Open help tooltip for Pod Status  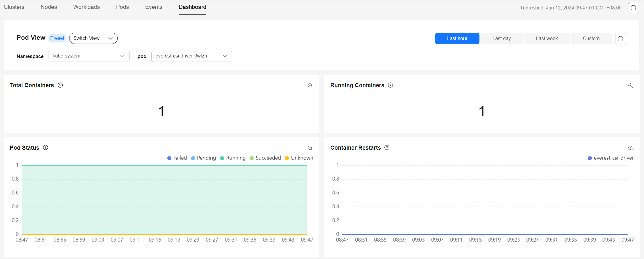click(46, 148)
